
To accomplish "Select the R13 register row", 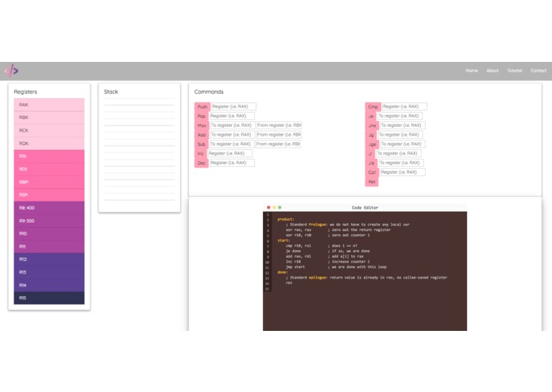I will click(49, 272).
